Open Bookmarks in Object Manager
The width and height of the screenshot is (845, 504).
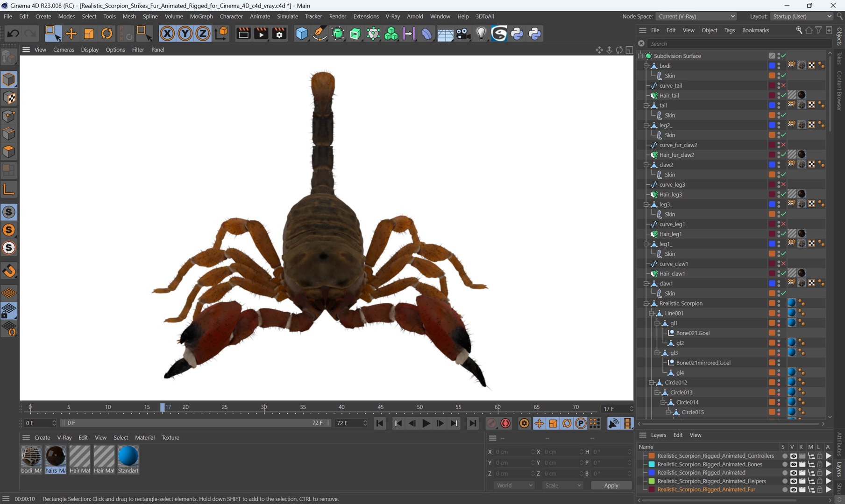(x=755, y=30)
